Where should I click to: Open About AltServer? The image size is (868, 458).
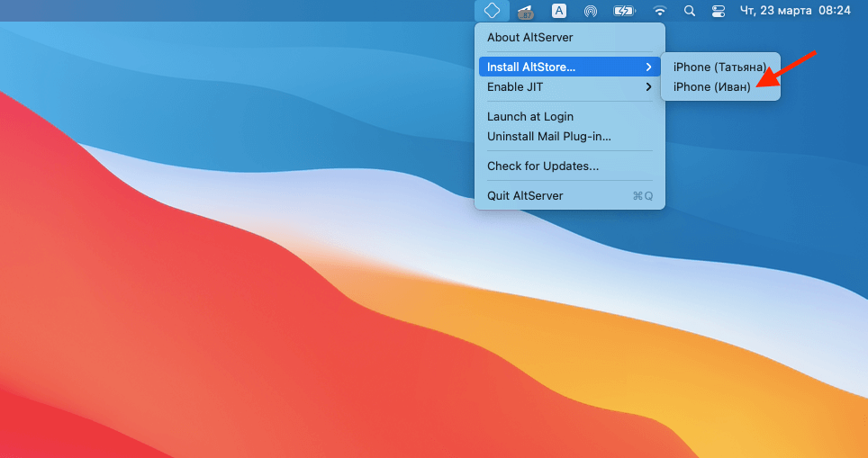[x=529, y=37]
